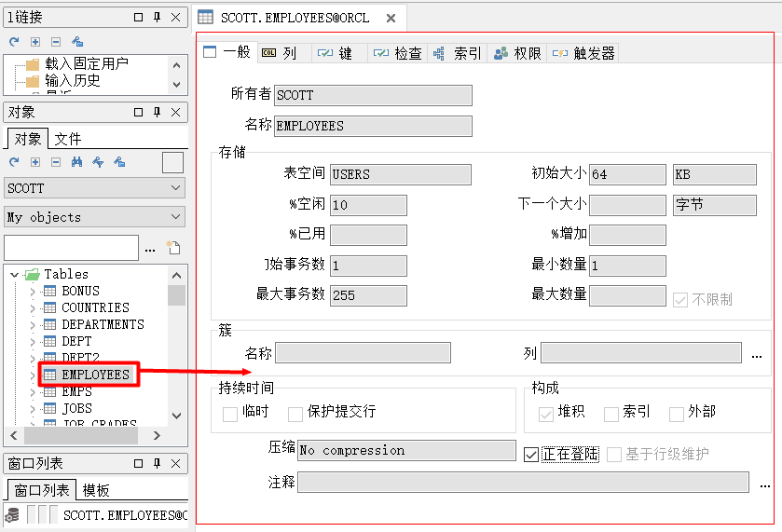Click the 初始大小 field showing 64

click(627, 174)
